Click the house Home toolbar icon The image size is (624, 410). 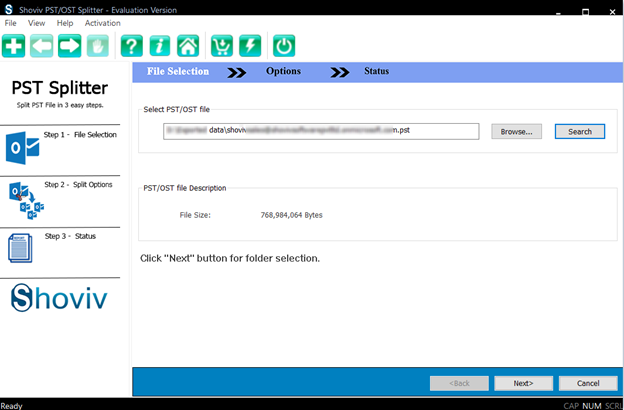pos(188,46)
